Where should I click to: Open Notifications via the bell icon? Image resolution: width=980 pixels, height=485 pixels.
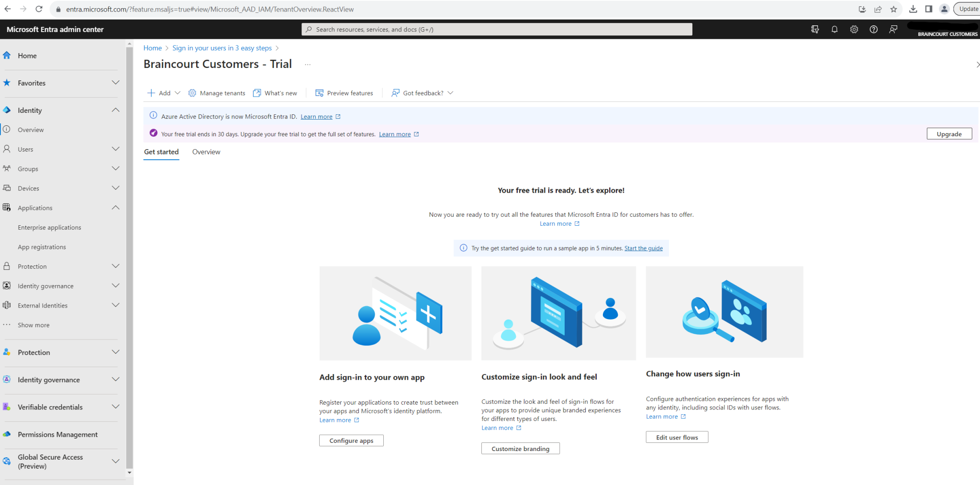(x=835, y=29)
